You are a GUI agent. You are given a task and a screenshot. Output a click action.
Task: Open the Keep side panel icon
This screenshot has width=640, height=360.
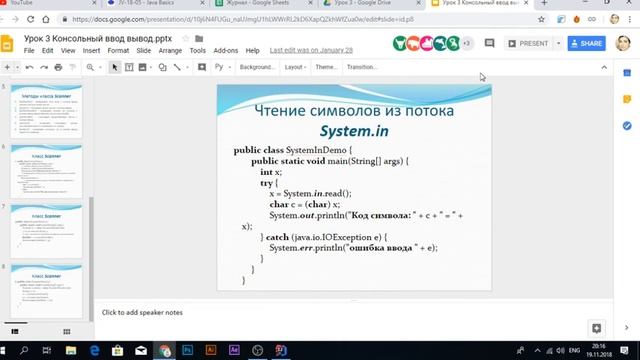tap(627, 99)
